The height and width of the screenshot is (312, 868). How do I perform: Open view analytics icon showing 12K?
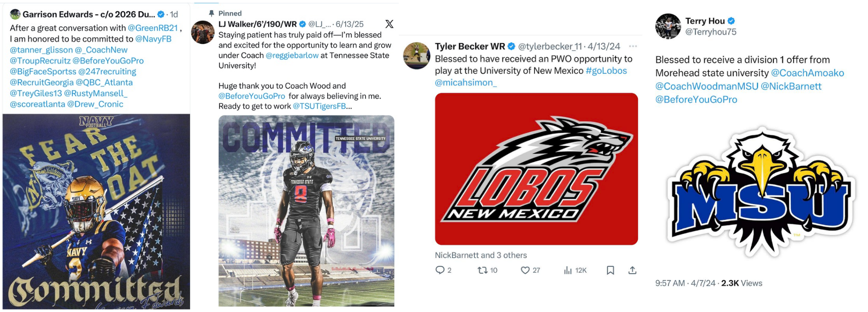[x=568, y=270]
